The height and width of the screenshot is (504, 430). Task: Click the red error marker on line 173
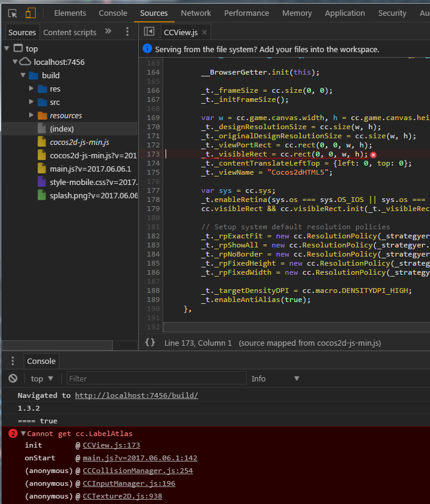coord(373,155)
